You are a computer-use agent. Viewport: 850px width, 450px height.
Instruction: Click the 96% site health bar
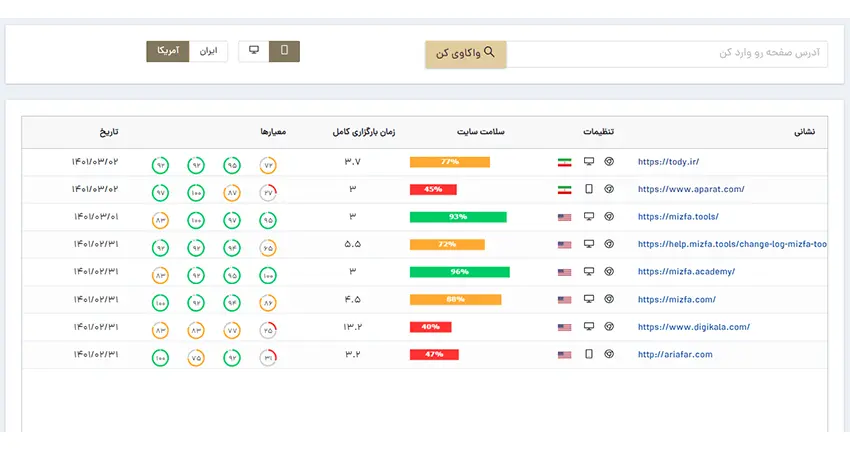pyautogui.click(x=460, y=272)
